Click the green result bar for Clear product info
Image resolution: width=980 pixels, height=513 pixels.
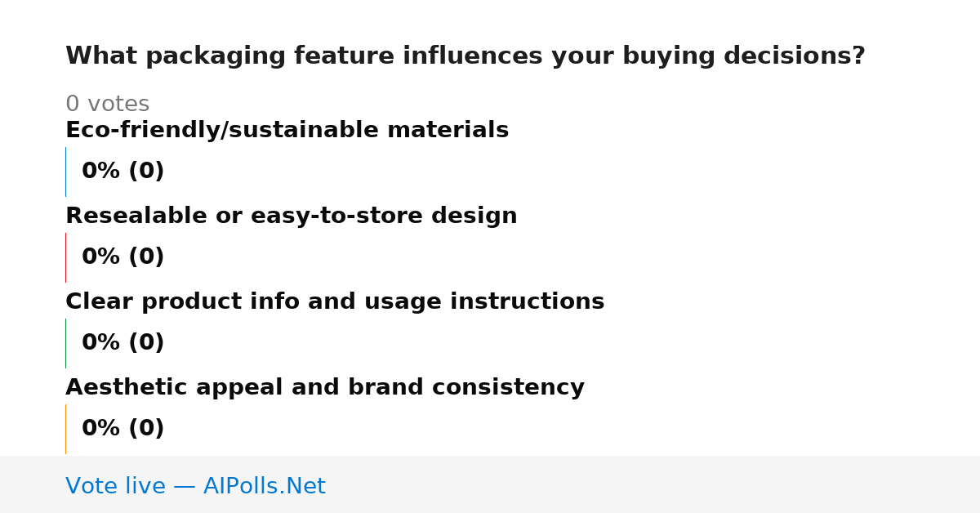tap(65, 343)
